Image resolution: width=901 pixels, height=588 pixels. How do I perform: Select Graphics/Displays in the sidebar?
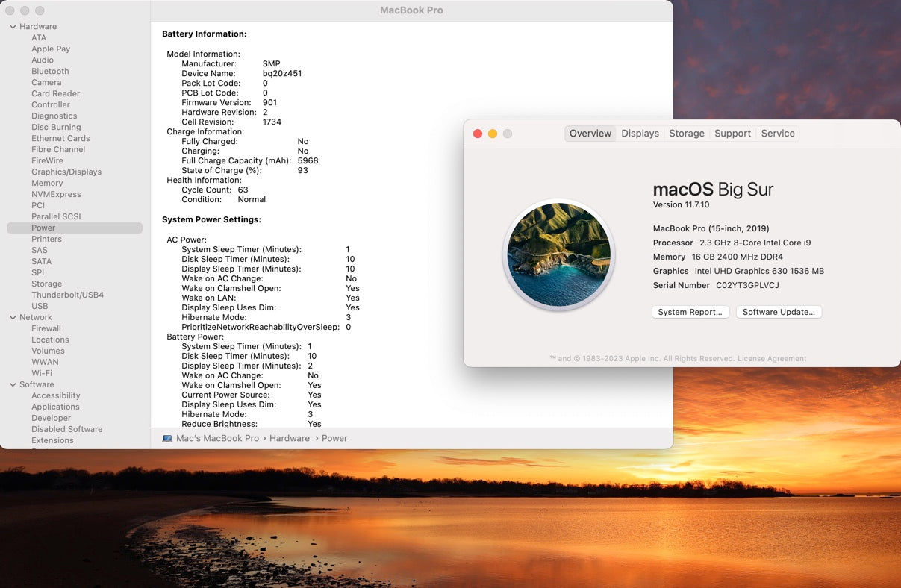click(66, 172)
